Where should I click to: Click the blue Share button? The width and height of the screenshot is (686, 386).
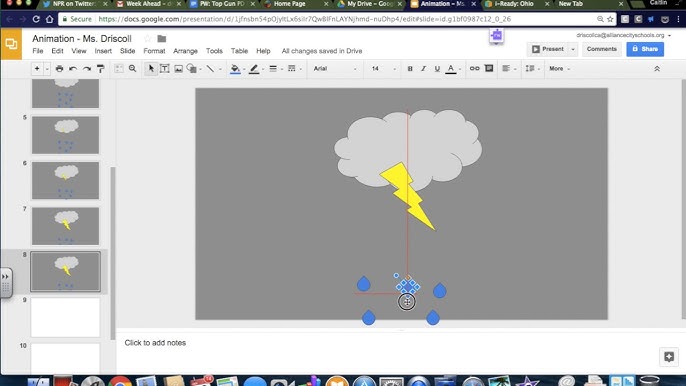point(645,49)
